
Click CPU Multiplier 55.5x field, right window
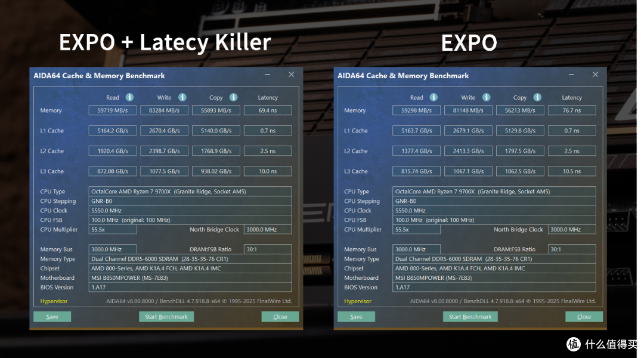click(x=416, y=229)
